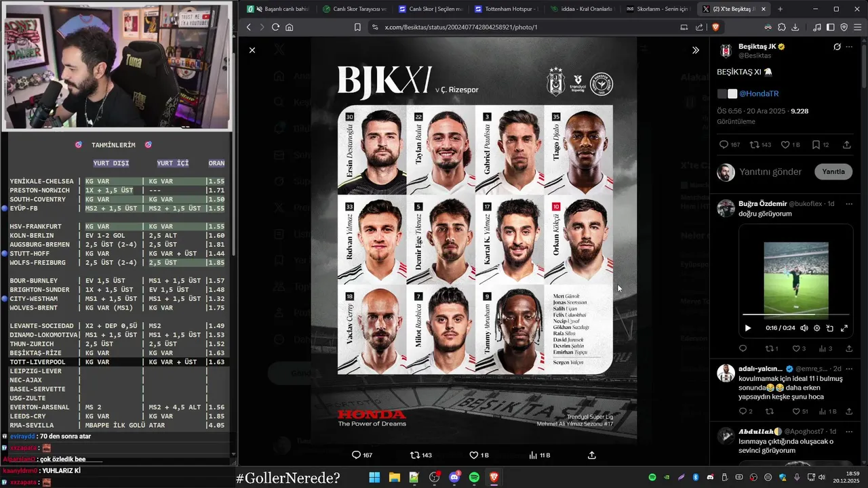Screen dimensions: 868x488
Task: Open more options on Beşiktaş tweet
Action: tap(849, 47)
